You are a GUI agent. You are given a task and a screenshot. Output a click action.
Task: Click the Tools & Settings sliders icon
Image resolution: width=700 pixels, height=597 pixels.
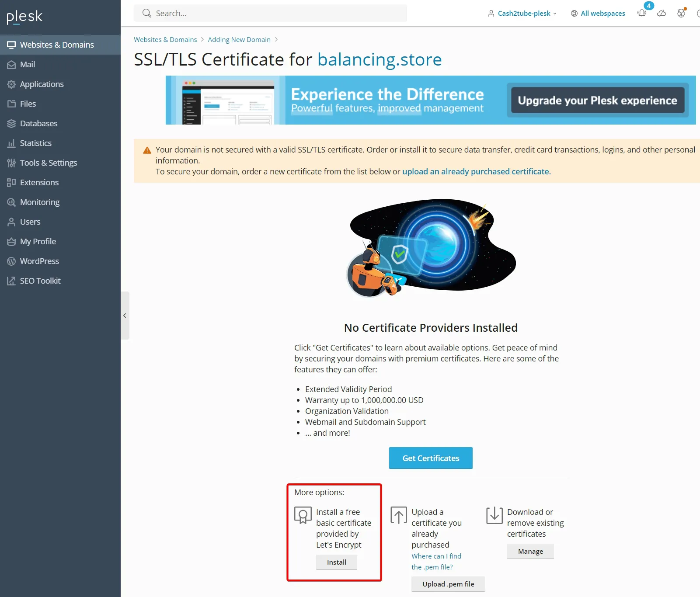[x=11, y=163]
